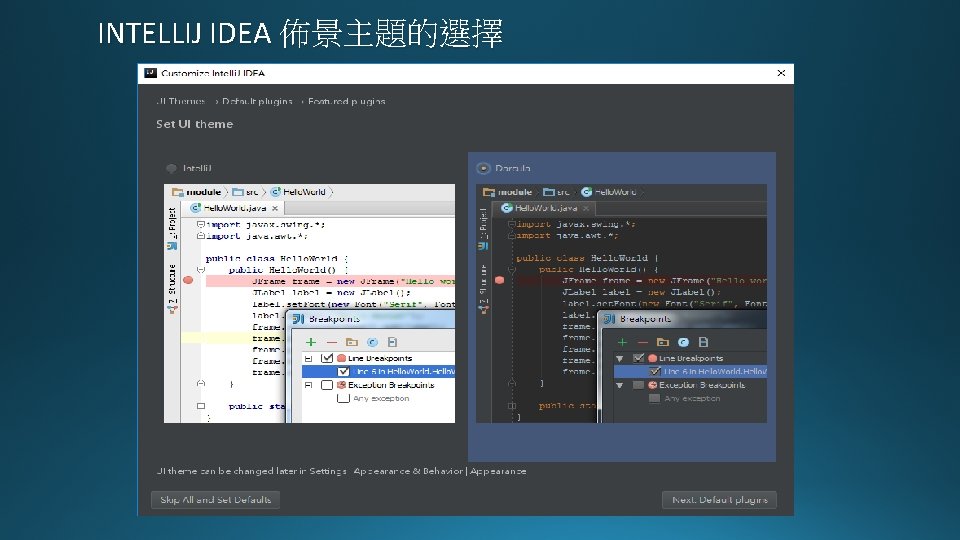Click group by folder icon in Darcula preview
The height and width of the screenshot is (540, 960).
pos(662,342)
